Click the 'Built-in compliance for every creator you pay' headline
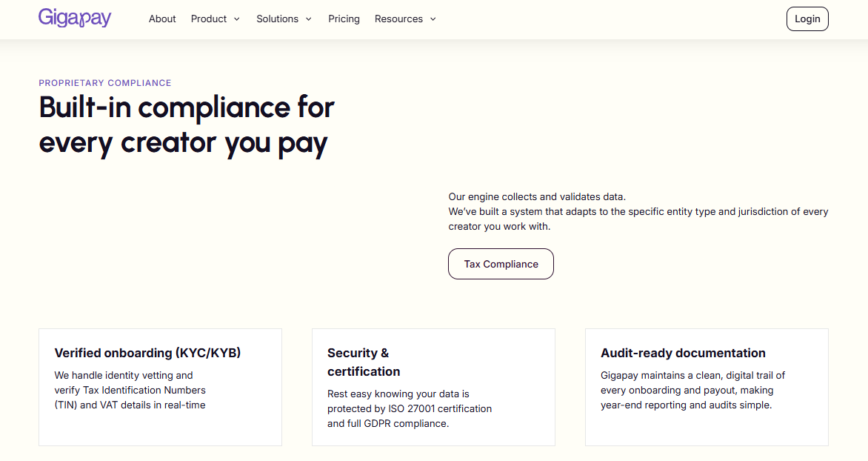This screenshot has height=461, width=868. 187,125
